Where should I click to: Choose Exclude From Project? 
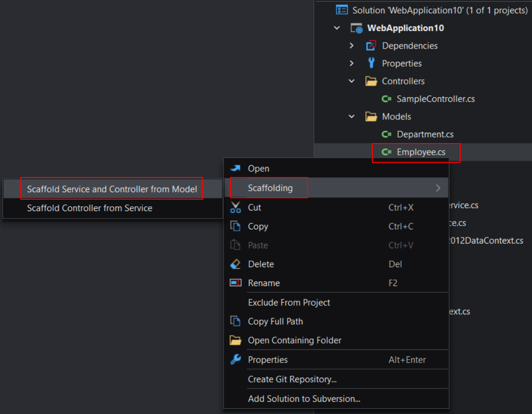click(x=289, y=303)
